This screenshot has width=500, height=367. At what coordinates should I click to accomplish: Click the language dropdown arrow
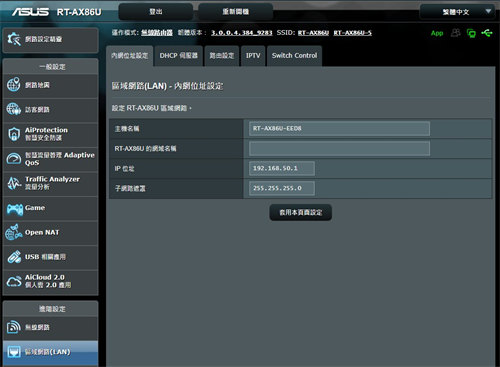pos(488,11)
